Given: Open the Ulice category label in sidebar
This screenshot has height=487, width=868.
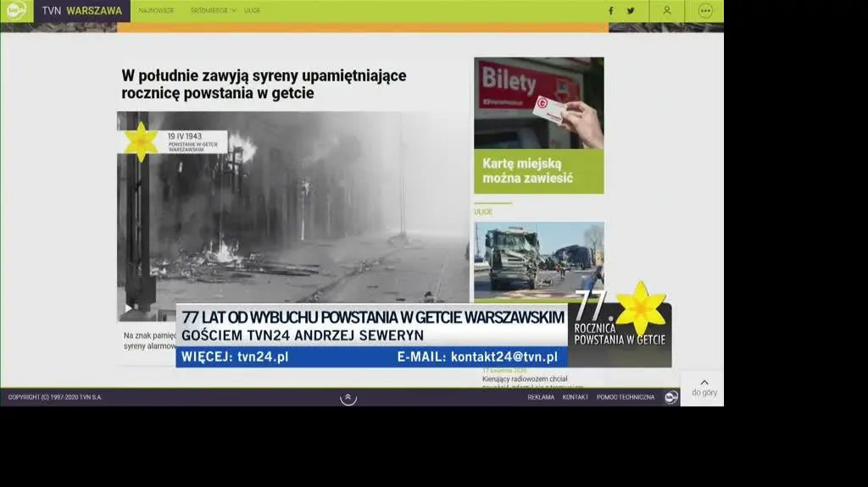Looking at the screenshot, I should point(482,212).
